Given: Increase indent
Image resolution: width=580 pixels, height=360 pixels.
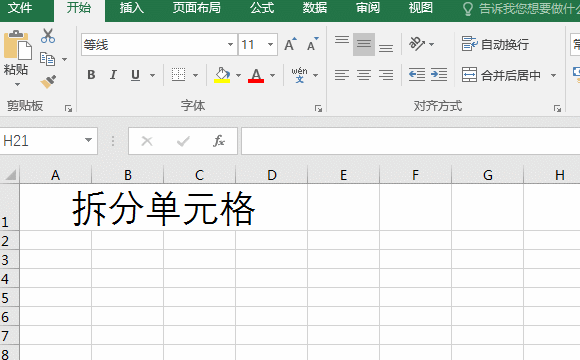Looking at the screenshot, I should [x=439, y=75].
